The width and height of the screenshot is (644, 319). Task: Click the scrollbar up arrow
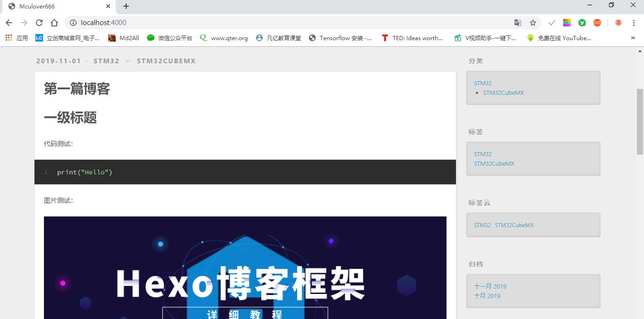click(x=640, y=50)
